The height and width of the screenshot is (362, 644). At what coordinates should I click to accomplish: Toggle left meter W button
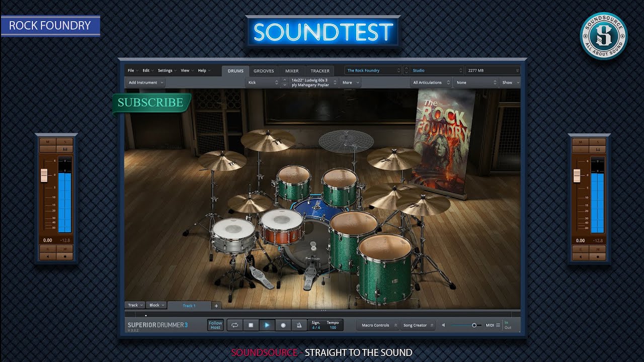pos(64,248)
